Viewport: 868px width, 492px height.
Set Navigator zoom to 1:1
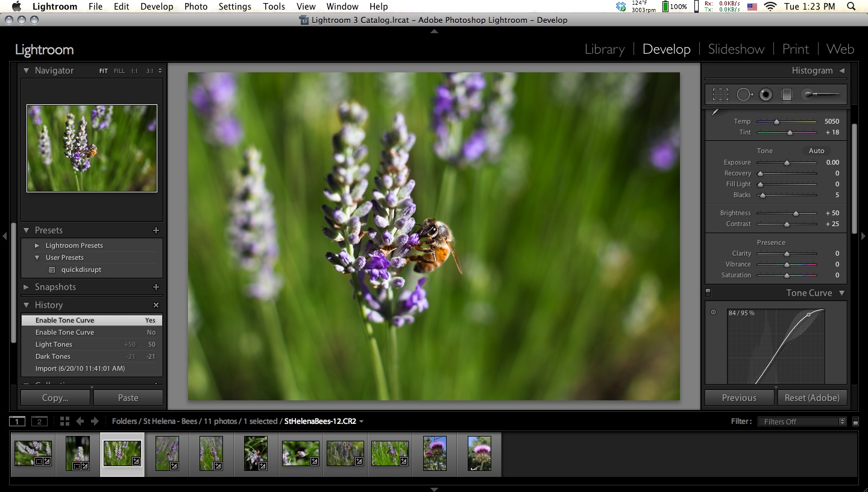click(134, 71)
